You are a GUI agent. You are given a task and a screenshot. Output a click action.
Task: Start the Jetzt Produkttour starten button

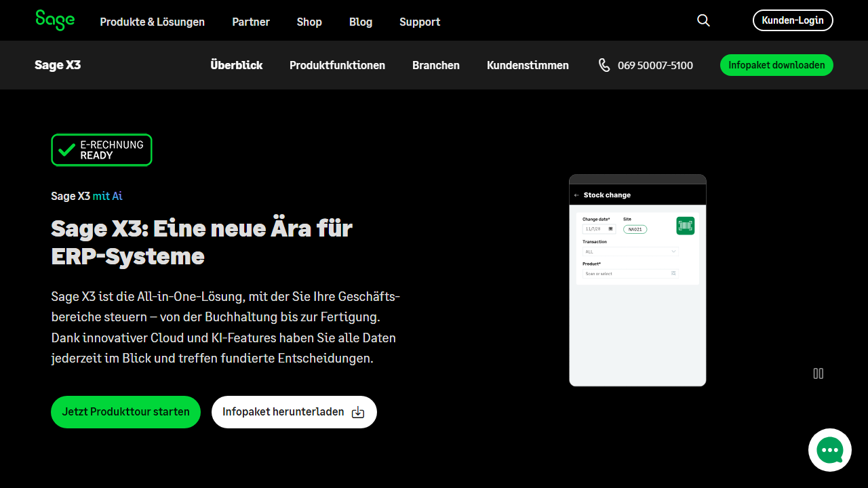pos(125,412)
